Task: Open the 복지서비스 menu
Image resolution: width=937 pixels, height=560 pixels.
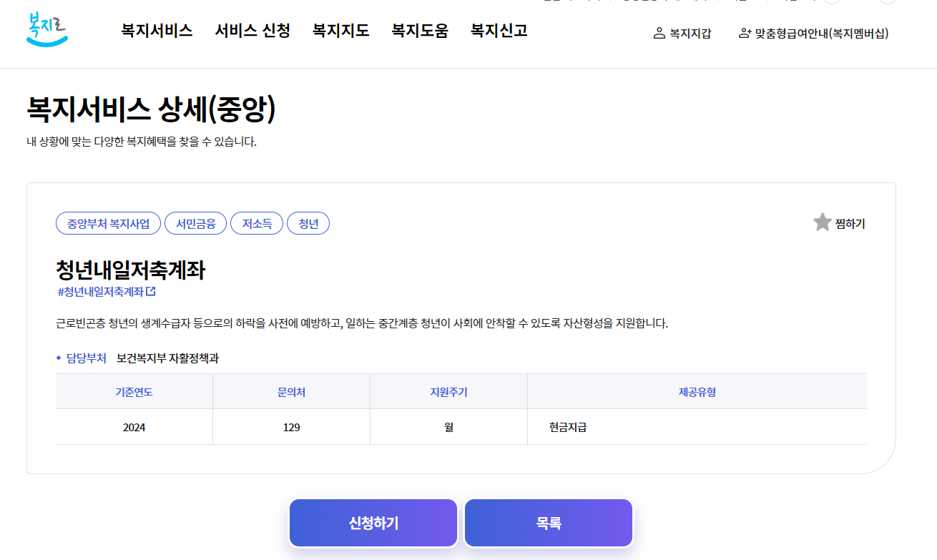Action: tap(157, 31)
